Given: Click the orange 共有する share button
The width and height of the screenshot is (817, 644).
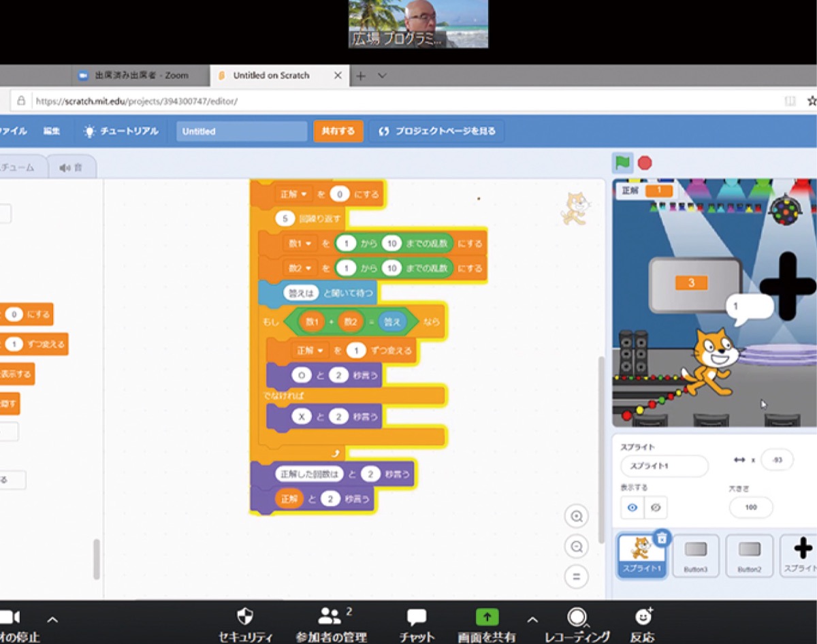Looking at the screenshot, I should 338,131.
